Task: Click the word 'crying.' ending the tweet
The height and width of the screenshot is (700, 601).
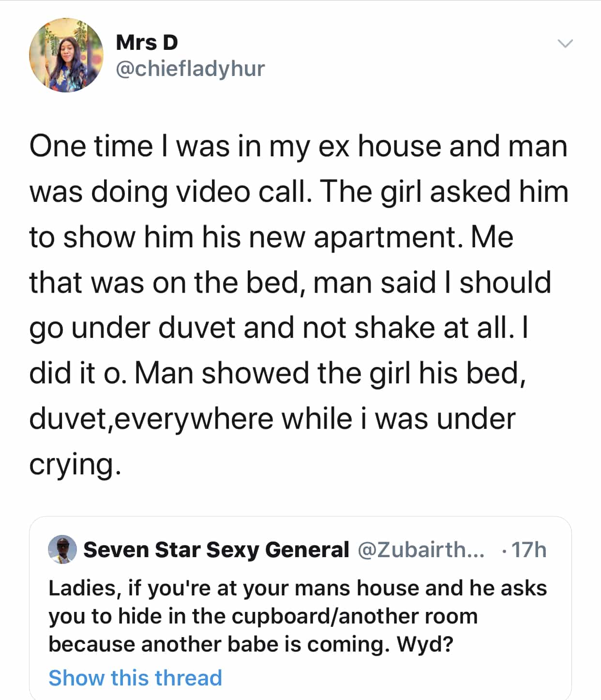Action: [x=75, y=464]
